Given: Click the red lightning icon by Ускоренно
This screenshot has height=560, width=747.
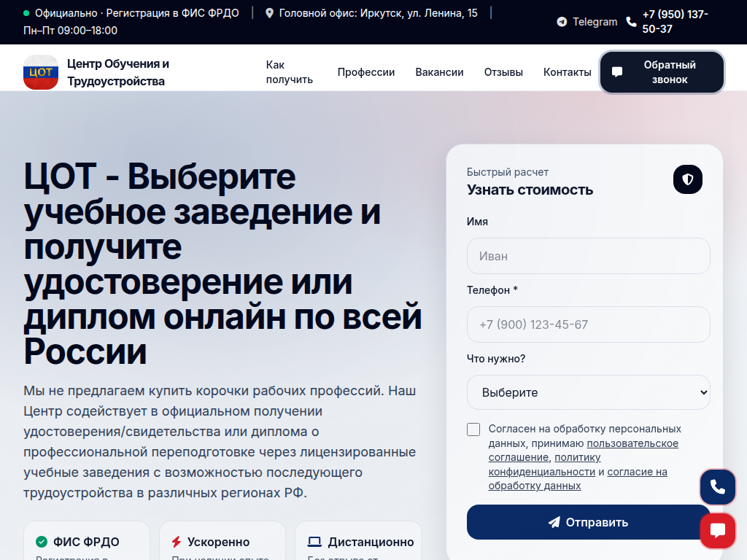Looking at the screenshot, I should pyautogui.click(x=177, y=542).
